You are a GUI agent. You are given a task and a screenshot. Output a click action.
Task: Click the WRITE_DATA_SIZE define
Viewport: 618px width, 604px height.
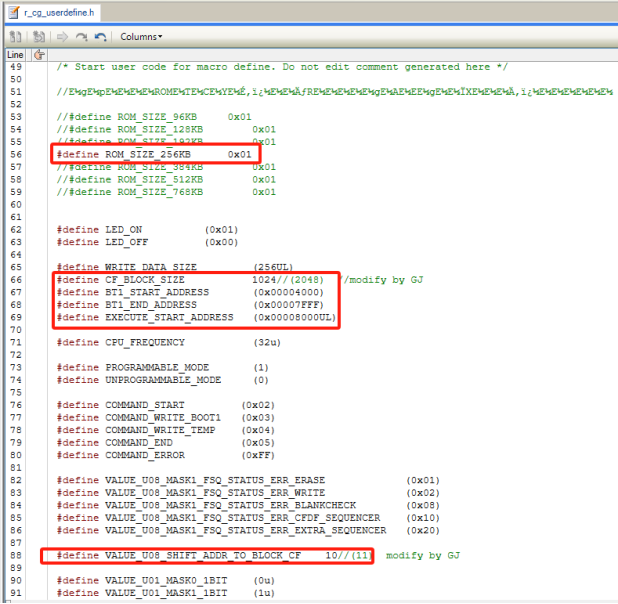(175, 267)
